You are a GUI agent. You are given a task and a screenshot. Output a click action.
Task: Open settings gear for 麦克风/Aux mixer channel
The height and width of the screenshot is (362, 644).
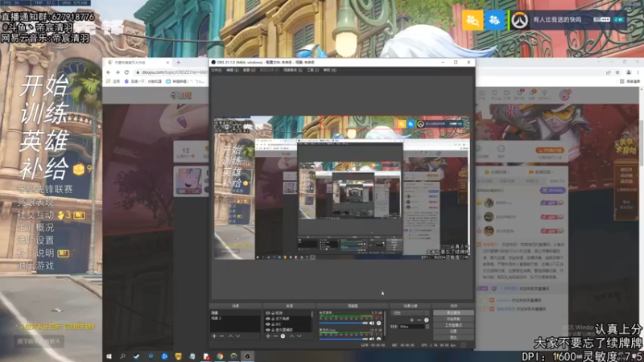378,339
